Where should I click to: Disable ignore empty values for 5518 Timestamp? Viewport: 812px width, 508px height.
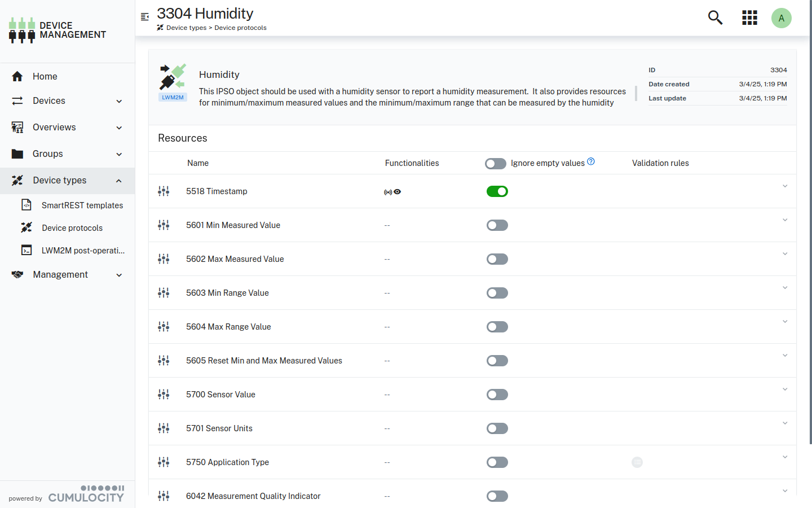pos(497,191)
